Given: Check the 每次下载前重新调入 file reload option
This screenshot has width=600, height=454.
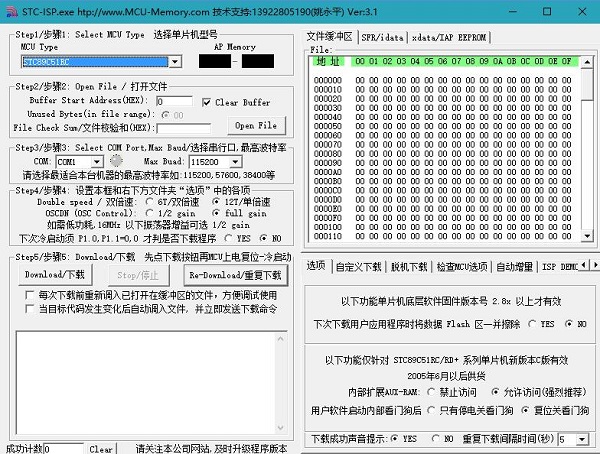Looking at the screenshot, I should pos(29,296).
